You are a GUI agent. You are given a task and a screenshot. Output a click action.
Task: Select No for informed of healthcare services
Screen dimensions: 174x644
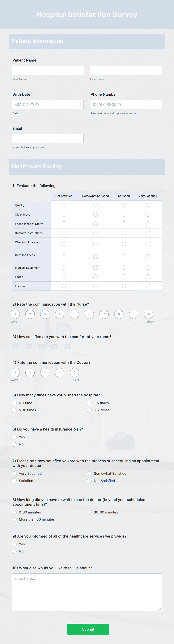[14, 551]
